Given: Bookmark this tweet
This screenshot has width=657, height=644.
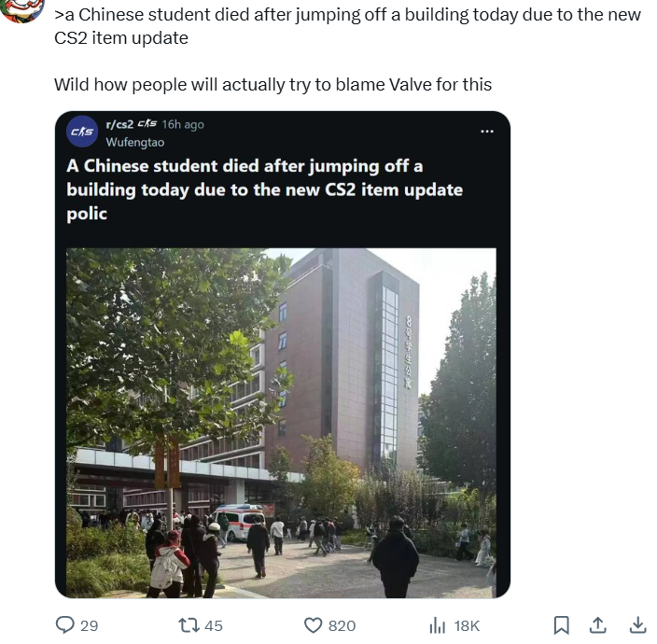Looking at the screenshot, I should click(562, 625).
